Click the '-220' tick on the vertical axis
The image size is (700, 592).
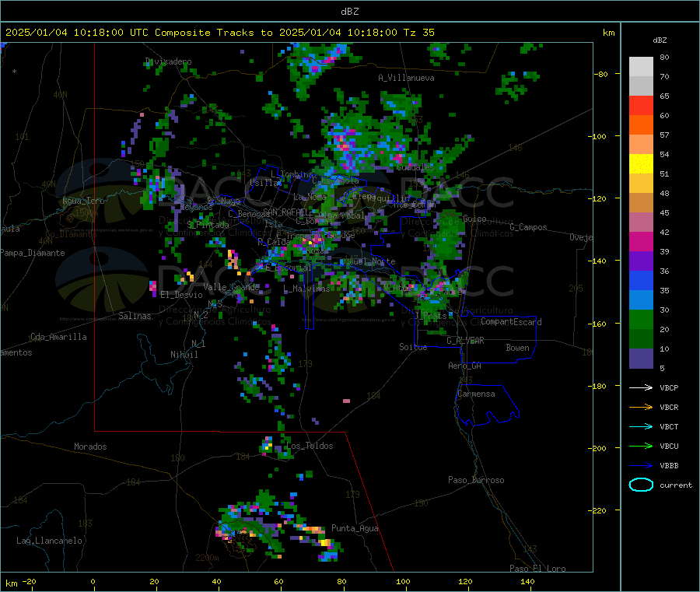(599, 511)
